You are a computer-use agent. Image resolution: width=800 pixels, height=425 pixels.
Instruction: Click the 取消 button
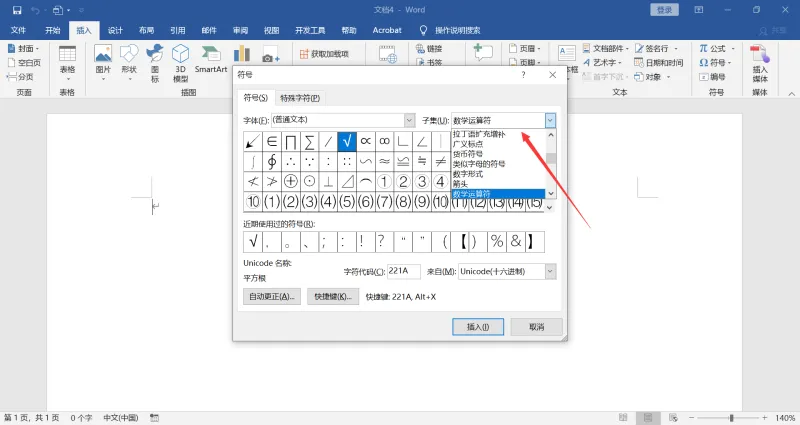click(x=537, y=327)
